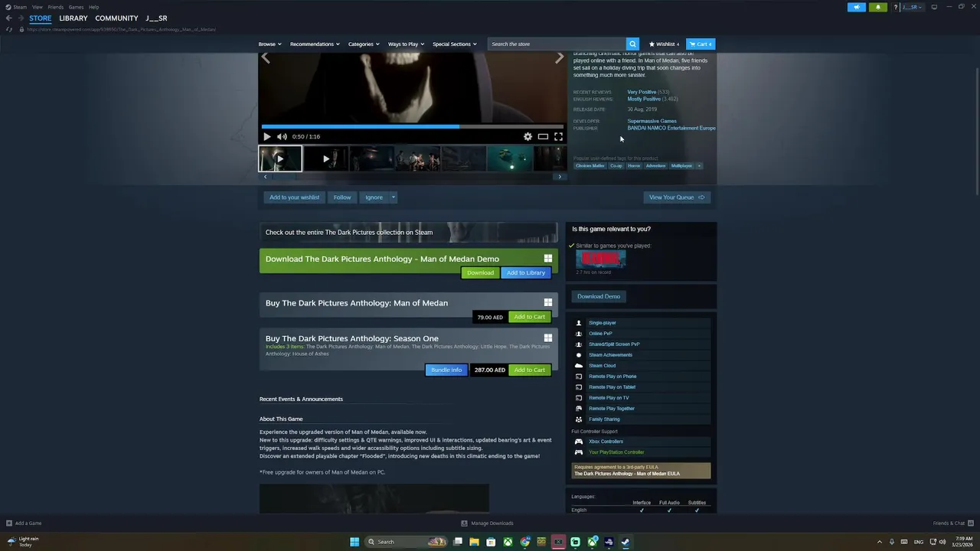The height and width of the screenshot is (551, 980).
Task: Add game to your wishlist
Action: 294,197
